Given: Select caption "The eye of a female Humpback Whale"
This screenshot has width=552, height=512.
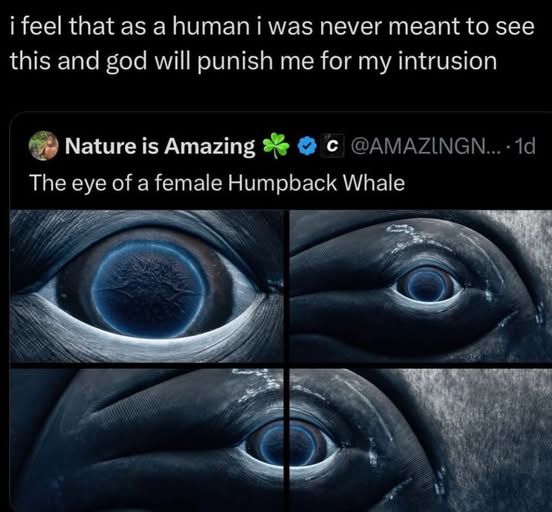Looking at the screenshot, I should tap(217, 183).
